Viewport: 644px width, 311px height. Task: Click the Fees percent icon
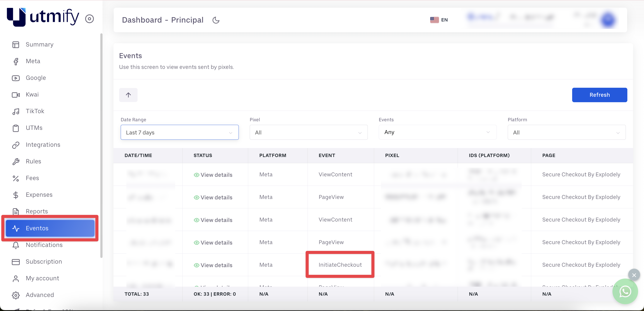(16, 178)
